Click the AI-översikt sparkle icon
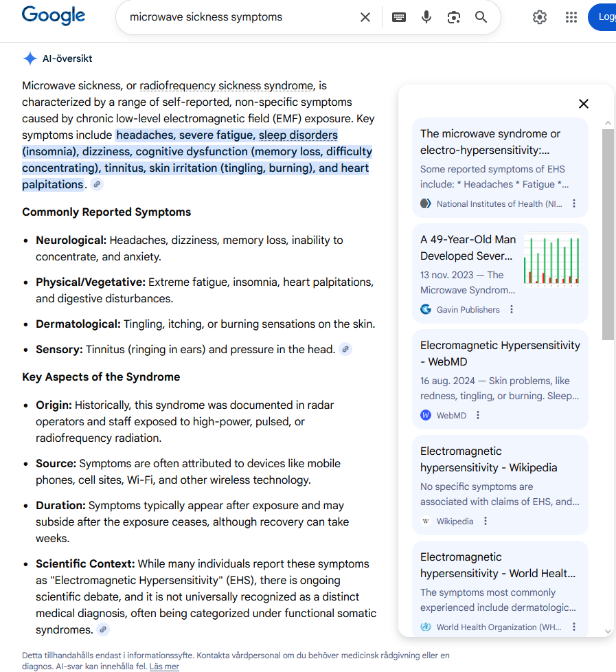 (x=30, y=58)
